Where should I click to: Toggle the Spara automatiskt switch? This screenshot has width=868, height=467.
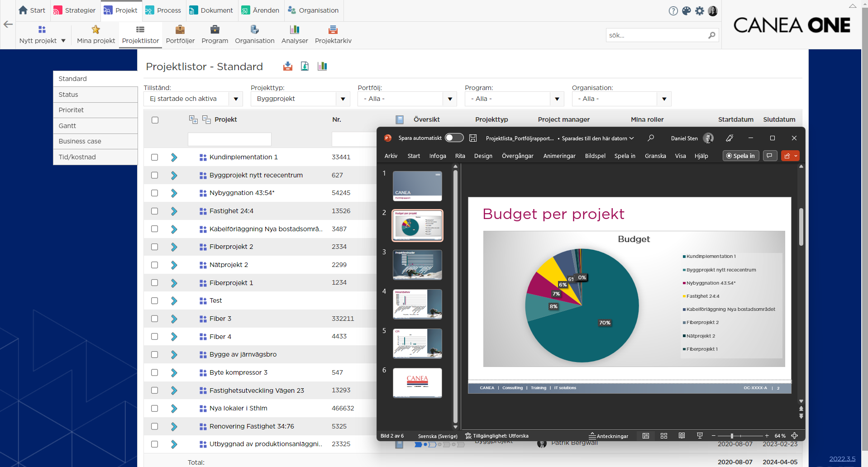point(454,138)
